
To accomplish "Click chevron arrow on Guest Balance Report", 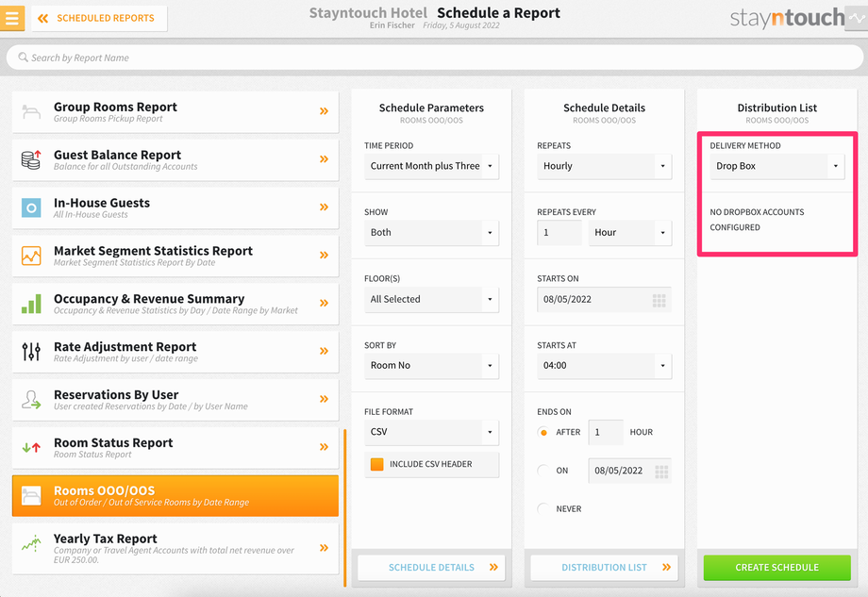I will 324,159.
